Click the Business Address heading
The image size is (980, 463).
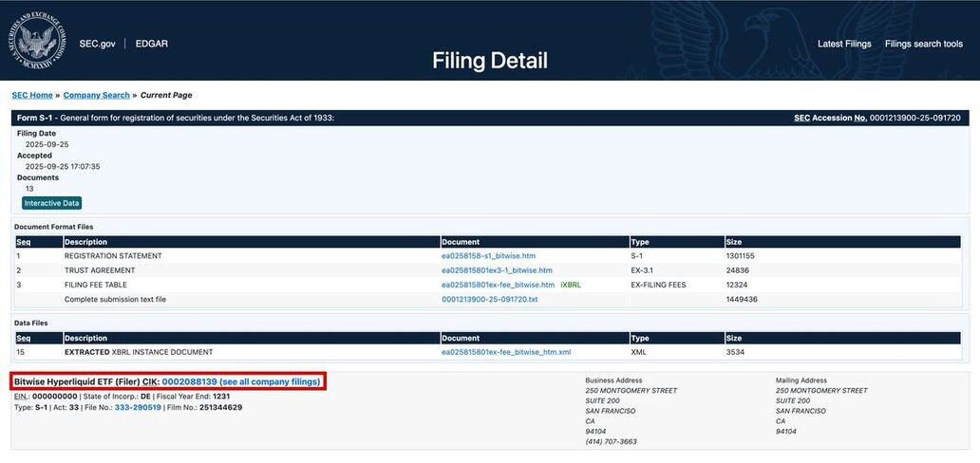(x=613, y=380)
